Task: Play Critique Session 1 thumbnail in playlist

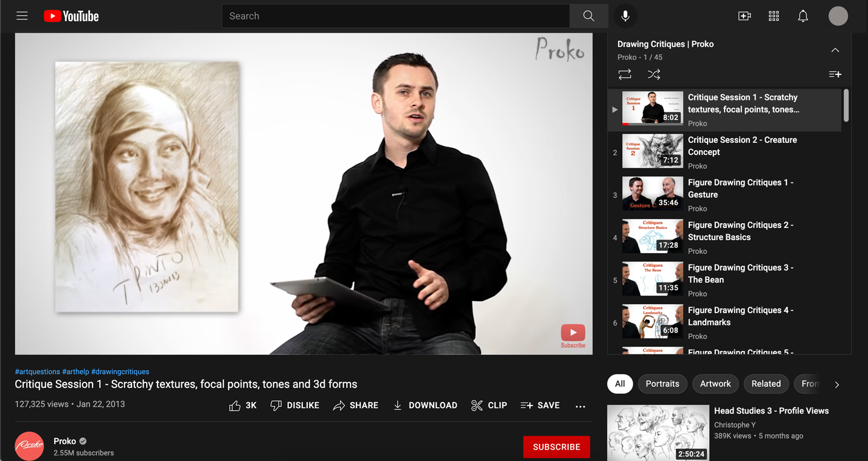Action: point(653,108)
